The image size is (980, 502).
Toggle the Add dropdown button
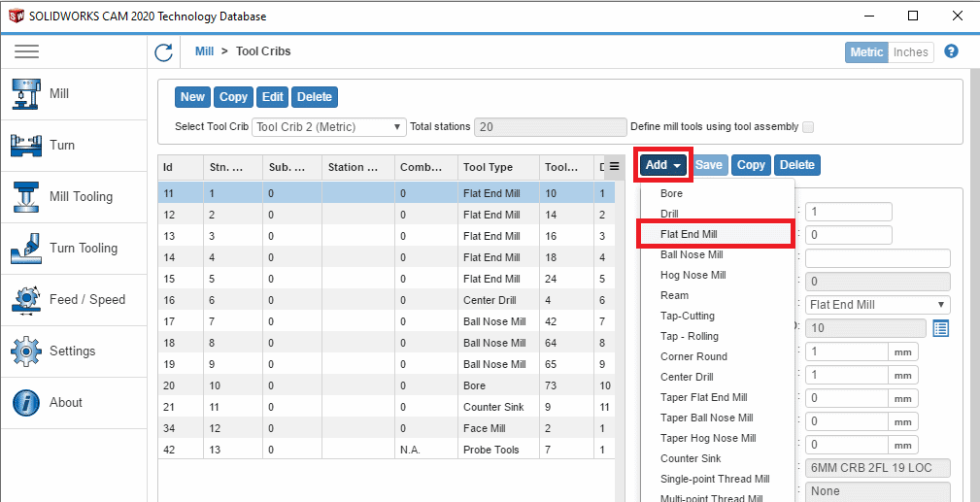click(663, 165)
